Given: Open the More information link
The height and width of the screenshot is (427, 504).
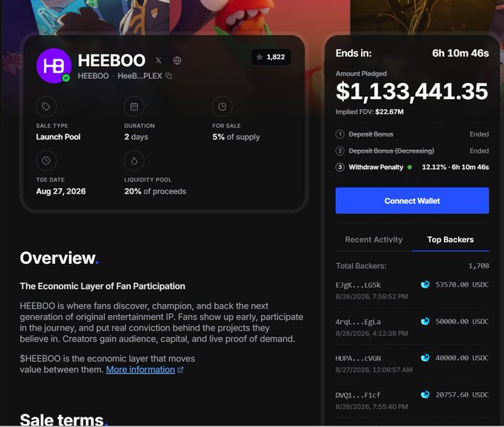Looking at the screenshot, I should click(x=141, y=370).
